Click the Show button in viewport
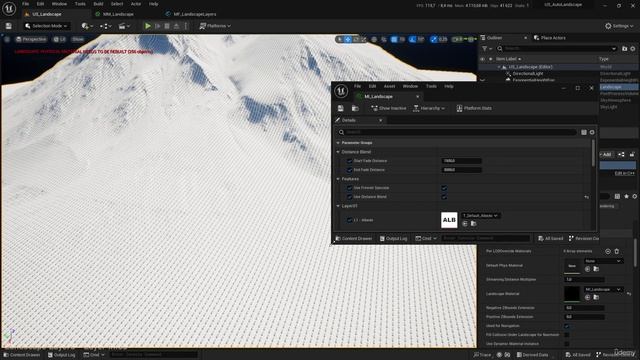The height and width of the screenshot is (360, 640). [78, 39]
